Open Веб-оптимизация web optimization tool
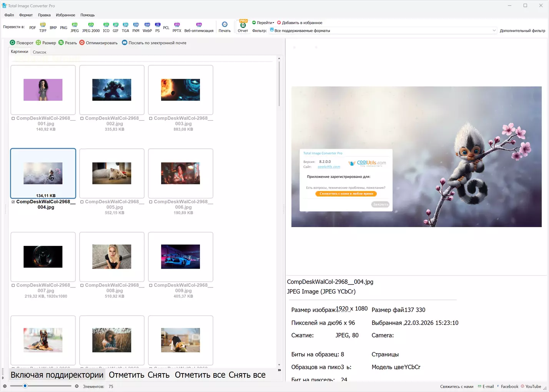Image resolution: width=549 pixels, height=392 pixels. point(199,28)
